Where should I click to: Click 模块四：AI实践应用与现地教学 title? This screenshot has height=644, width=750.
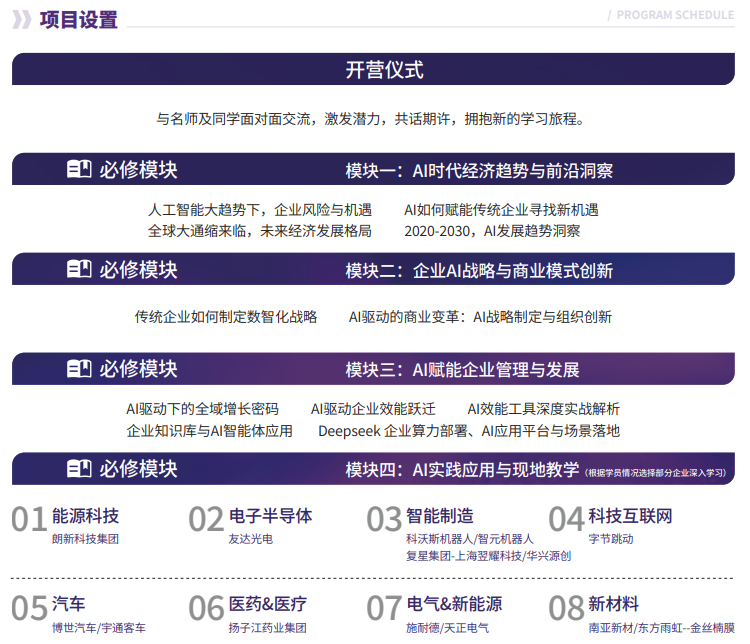coord(462,469)
